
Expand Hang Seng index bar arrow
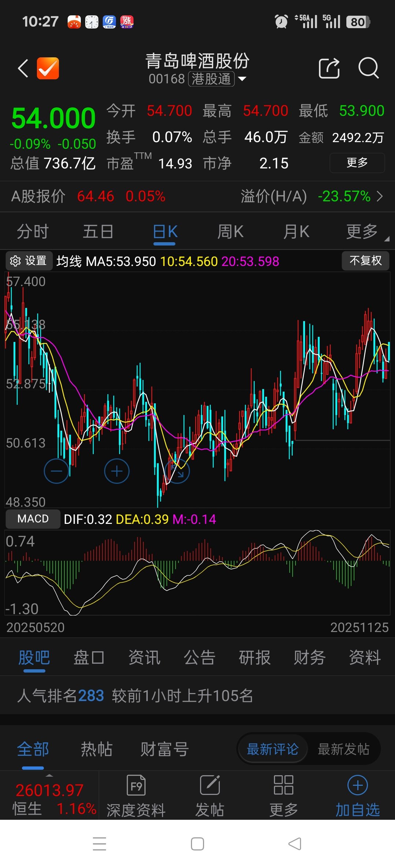point(49,776)
